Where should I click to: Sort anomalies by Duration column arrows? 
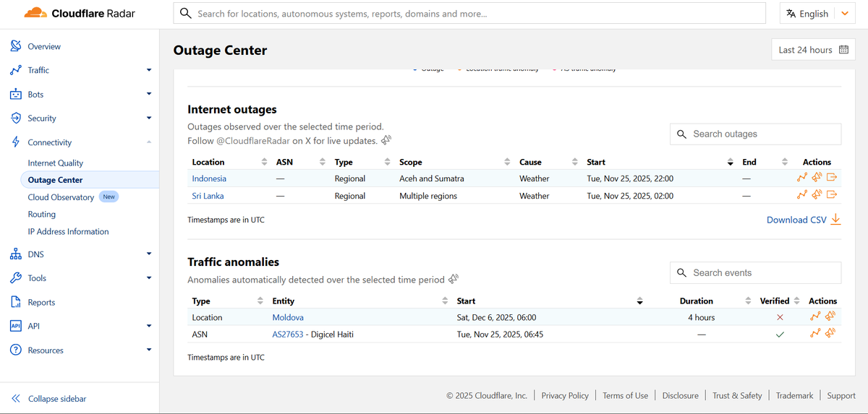click(x=748, y=301)
